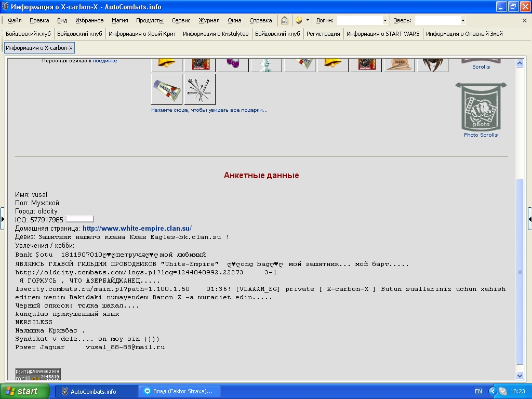Open the smiley status dropdown arrow

pyautogui.click(x=308, y=20)
